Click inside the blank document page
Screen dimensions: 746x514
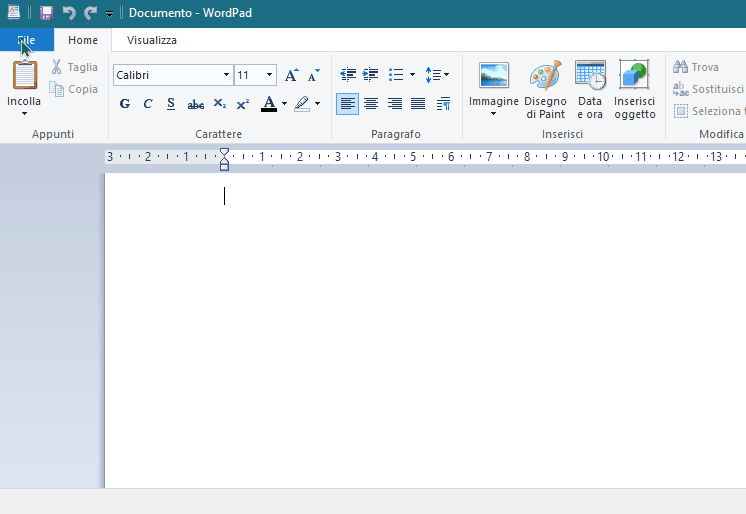[x=425, y=330]
